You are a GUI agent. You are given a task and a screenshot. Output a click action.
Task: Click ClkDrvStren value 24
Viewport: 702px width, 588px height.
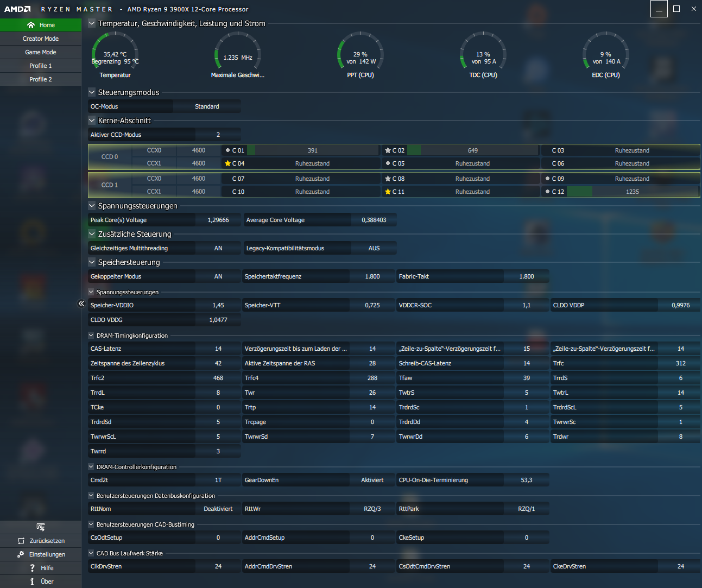coord(218,566)
